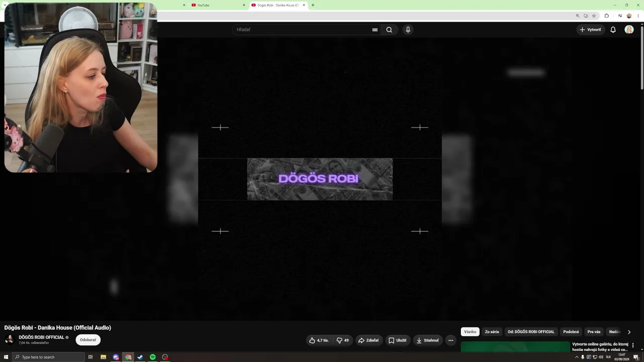Open YouTube notifications bell
644x362 pixels.
(x=613, y=30)
